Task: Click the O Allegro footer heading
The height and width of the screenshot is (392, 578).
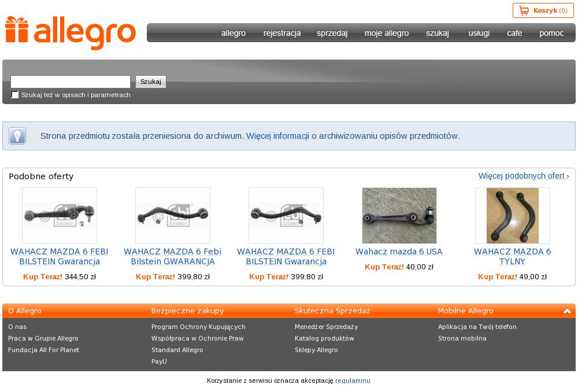Action: [25, 311]
